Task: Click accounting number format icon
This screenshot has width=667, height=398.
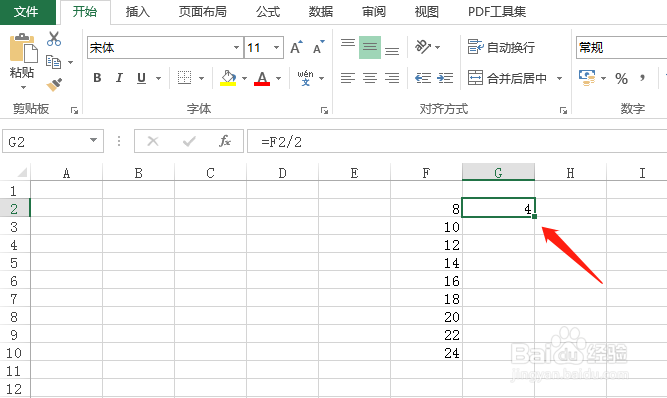Action: click(x=587, y=78)
